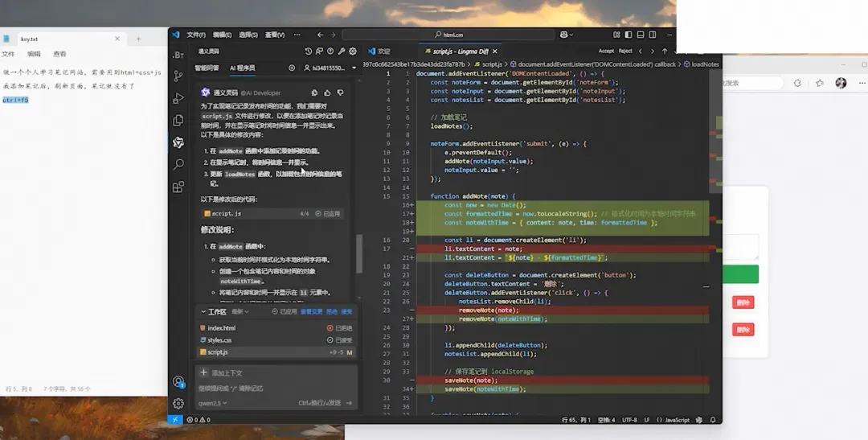The height and width of the screenshot is (440, 868).
Task: Open the Edit (编辑) menu in VS Code
Action: point(222,35)
